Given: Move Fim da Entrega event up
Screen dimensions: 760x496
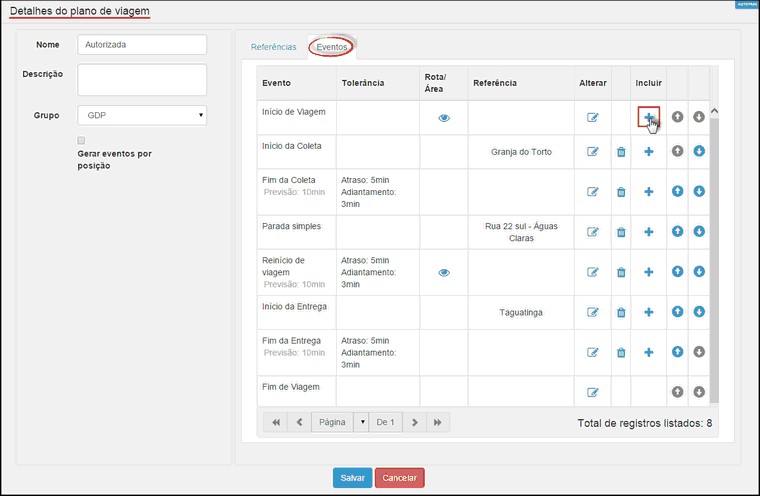Looking at the screenshot, I should pos(677,352).
